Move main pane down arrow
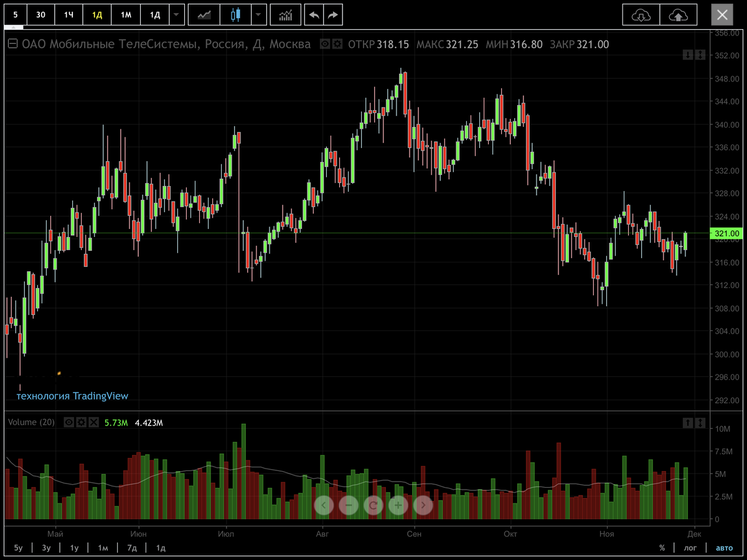Viewport: 747px width, 560px height. coord(687,55)
